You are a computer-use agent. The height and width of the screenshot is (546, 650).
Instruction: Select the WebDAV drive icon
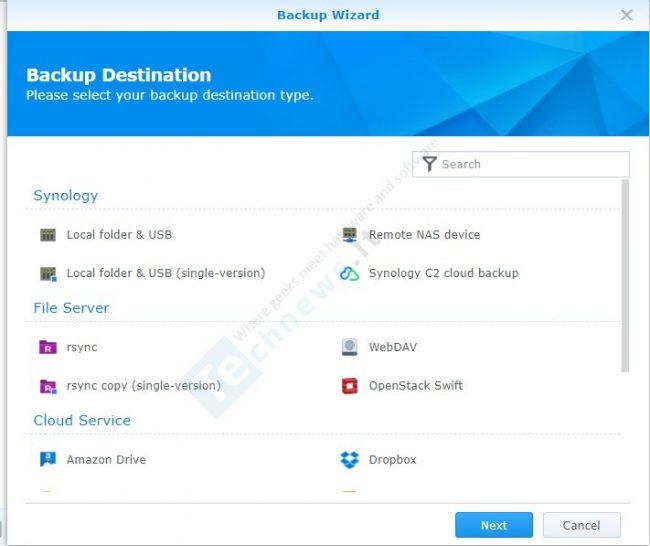(x=349, y=347)
